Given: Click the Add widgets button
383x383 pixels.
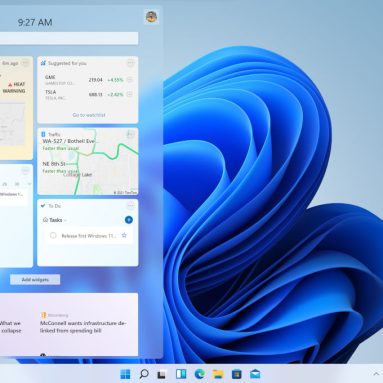Looking at the screenshot, I should (x=35, y=280).
